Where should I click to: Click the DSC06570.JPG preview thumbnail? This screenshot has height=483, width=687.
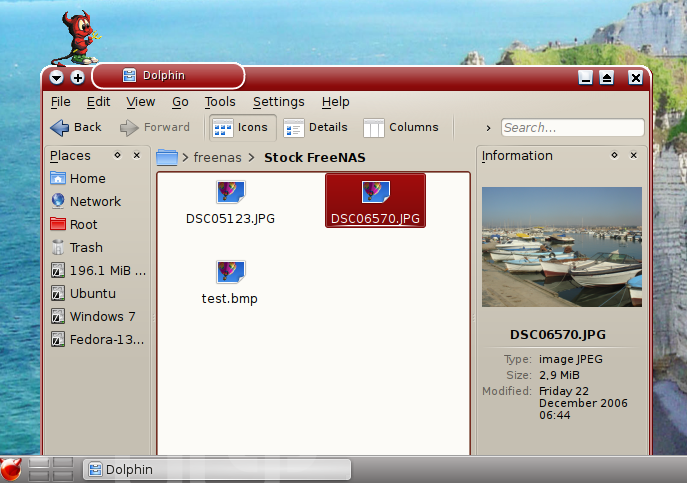point(561,247)
